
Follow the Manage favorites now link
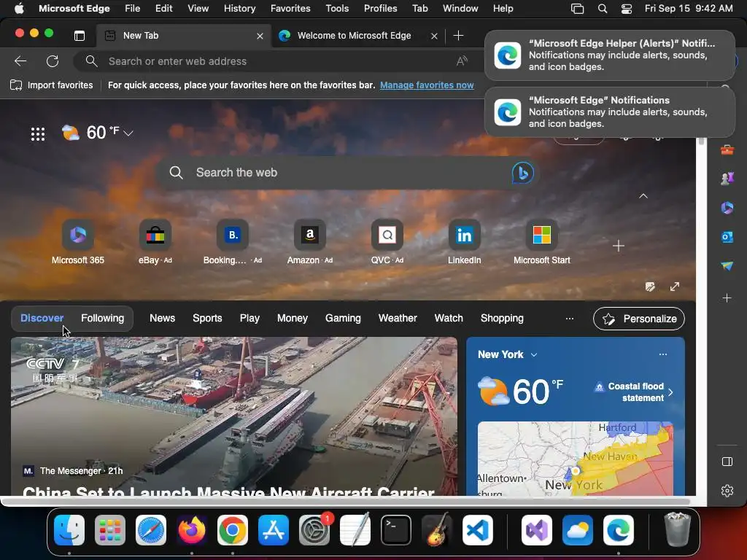(427, 85)
